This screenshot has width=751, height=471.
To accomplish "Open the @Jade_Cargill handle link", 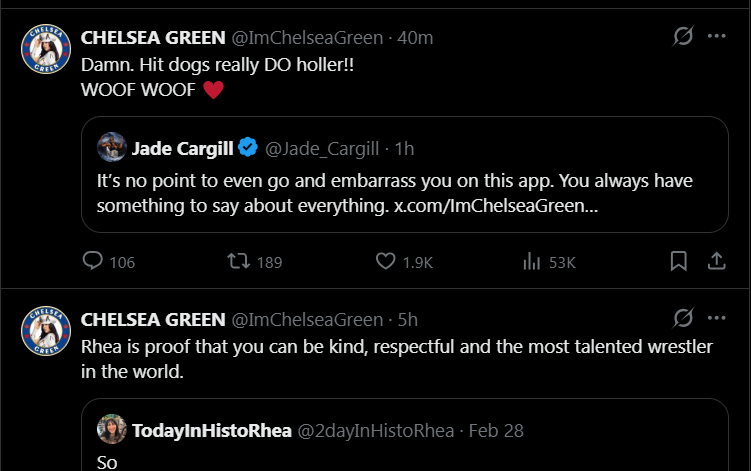I will (321, 149).
